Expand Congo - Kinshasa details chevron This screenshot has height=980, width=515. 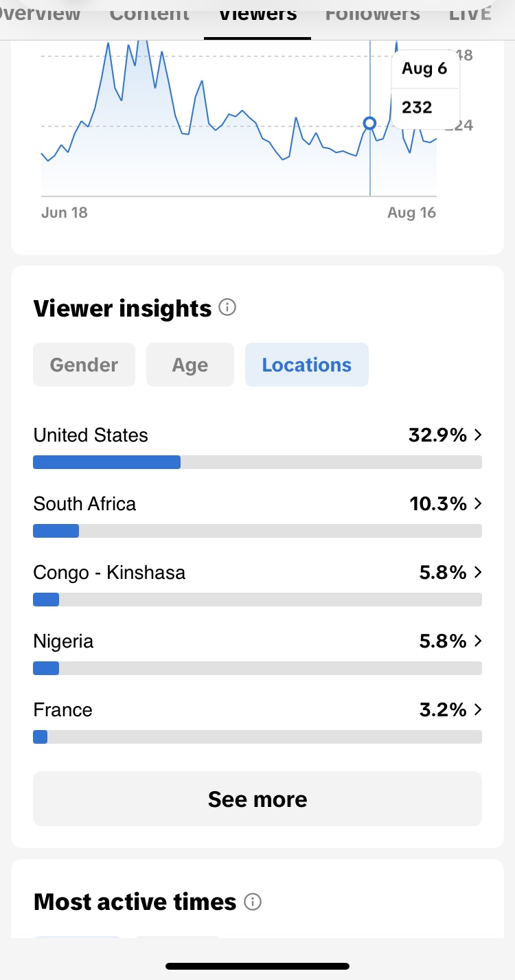click(478, 572)
